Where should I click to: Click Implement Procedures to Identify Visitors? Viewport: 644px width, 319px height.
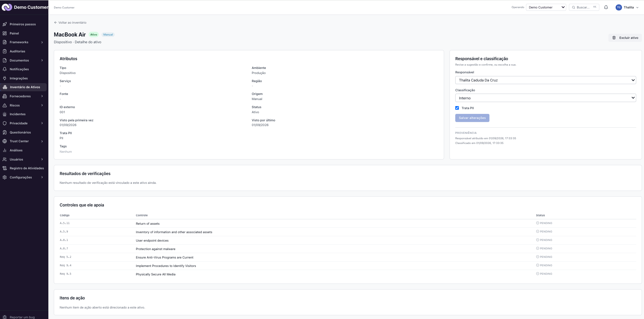[166, 266]
